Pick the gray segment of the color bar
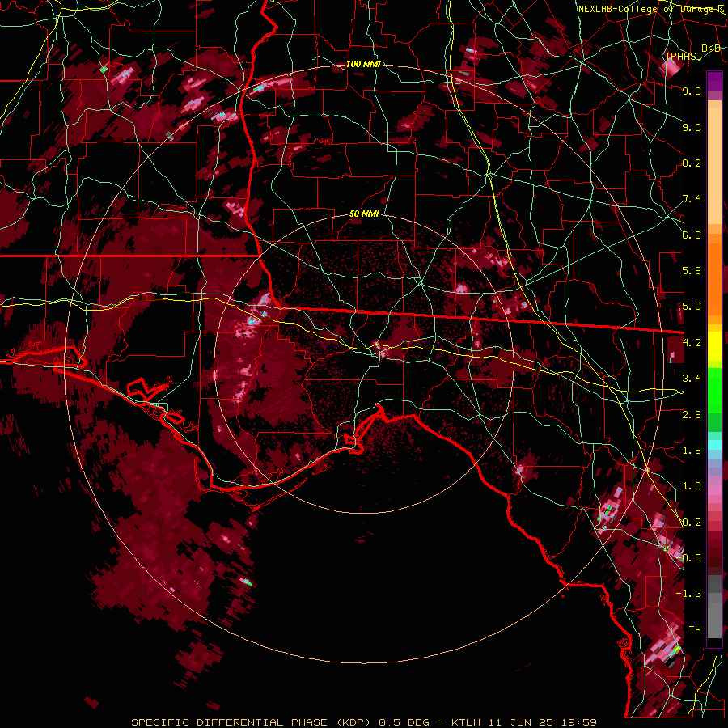The width and height of the screenshot is (728, 728). click(x=714, y=608)
